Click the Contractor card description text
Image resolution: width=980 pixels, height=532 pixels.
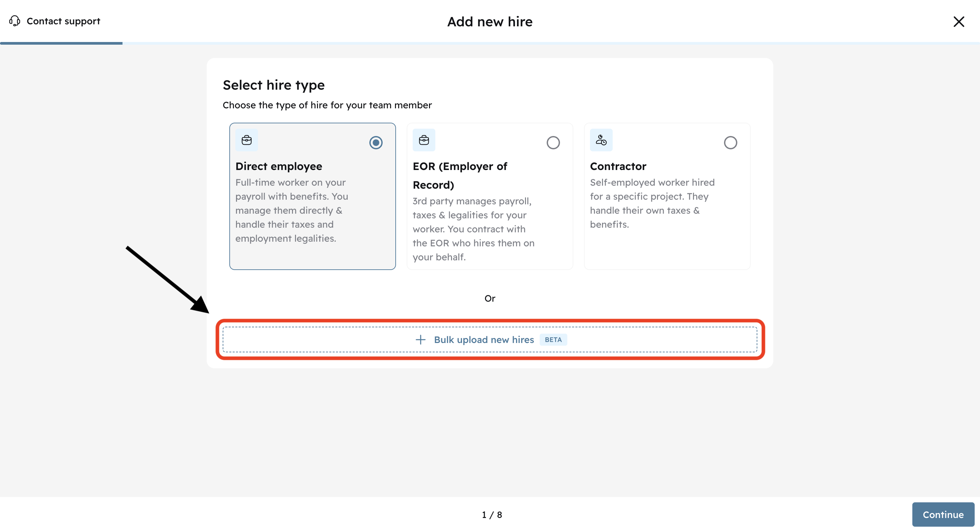click(652, 203)
